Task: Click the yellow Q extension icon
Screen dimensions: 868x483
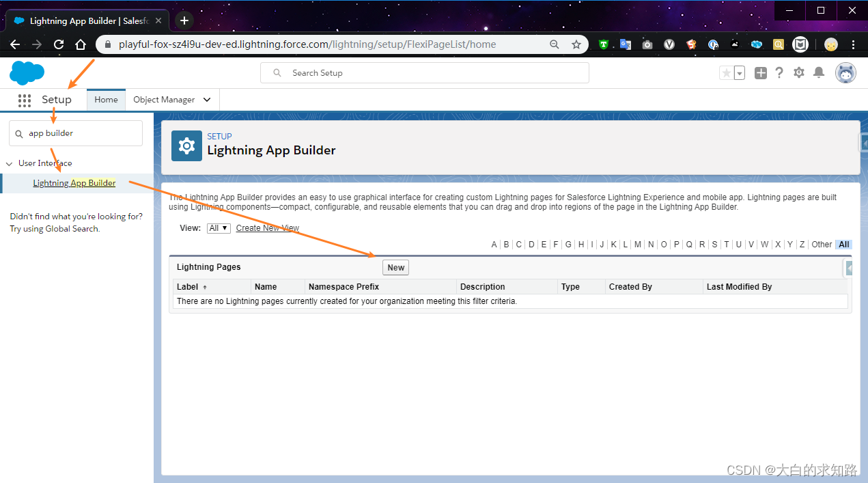Action: click(x=779, y=44)
